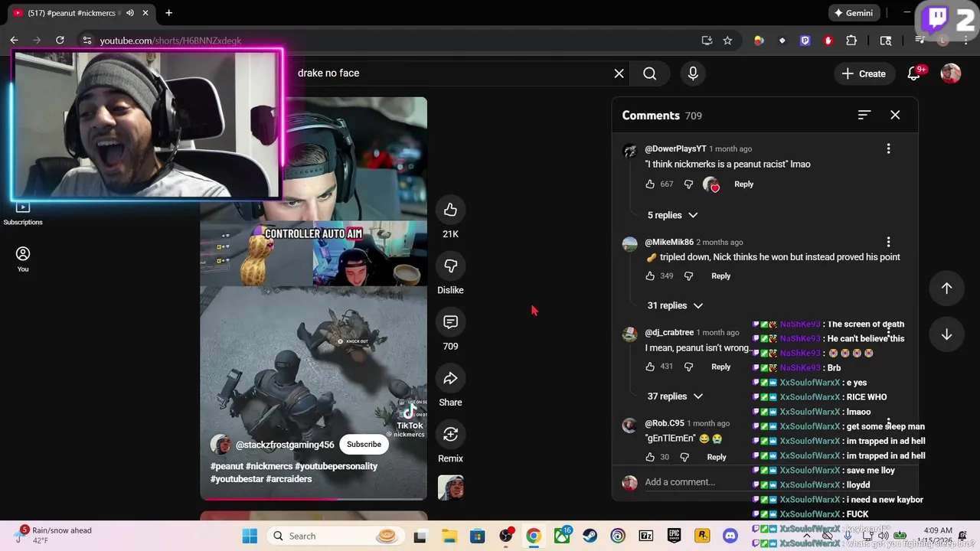
Task: Open @DowerPlaysYT channel link
Action: [675, 148]
